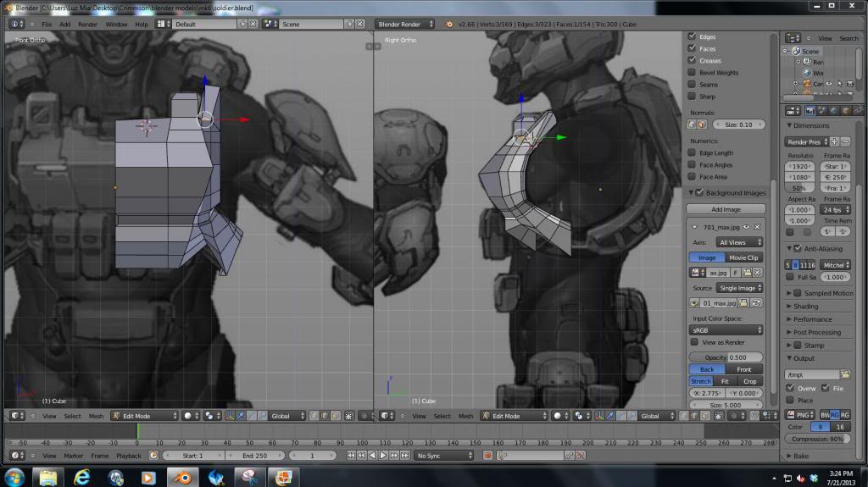Viewport: 868px width, 487px height.
Task: Check the View as Render option
Action: tap(694, 342)
